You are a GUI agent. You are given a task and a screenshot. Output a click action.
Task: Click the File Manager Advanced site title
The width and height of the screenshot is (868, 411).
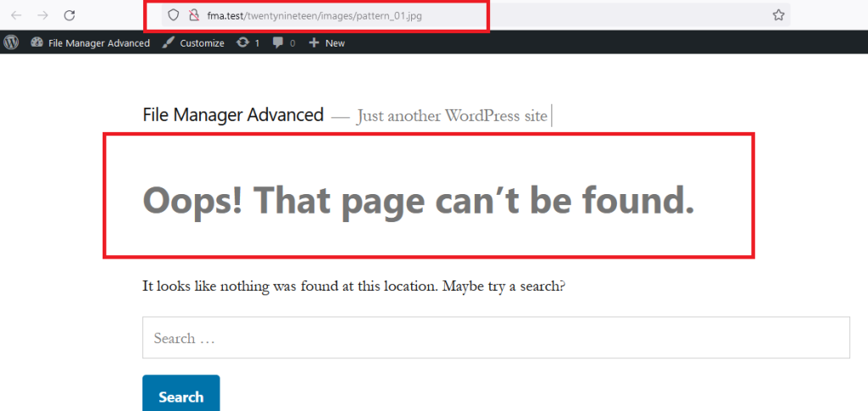coord(233,114)
